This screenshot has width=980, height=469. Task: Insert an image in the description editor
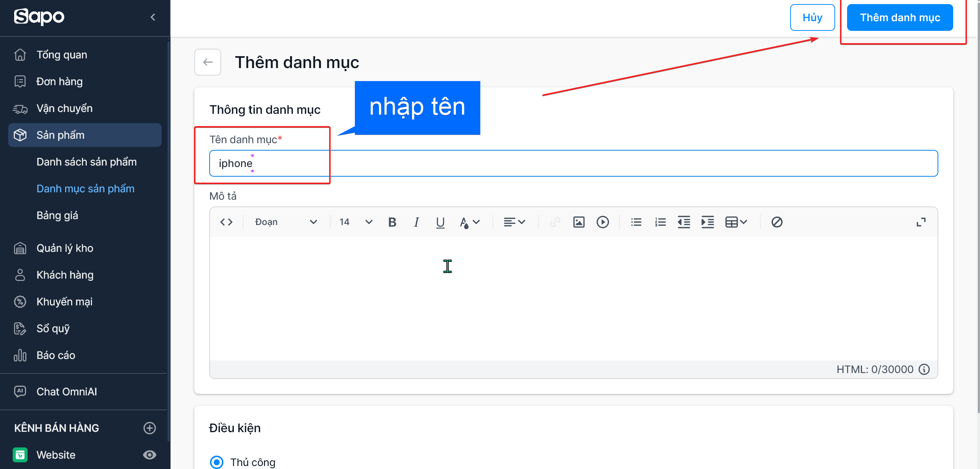click(578, 222)
